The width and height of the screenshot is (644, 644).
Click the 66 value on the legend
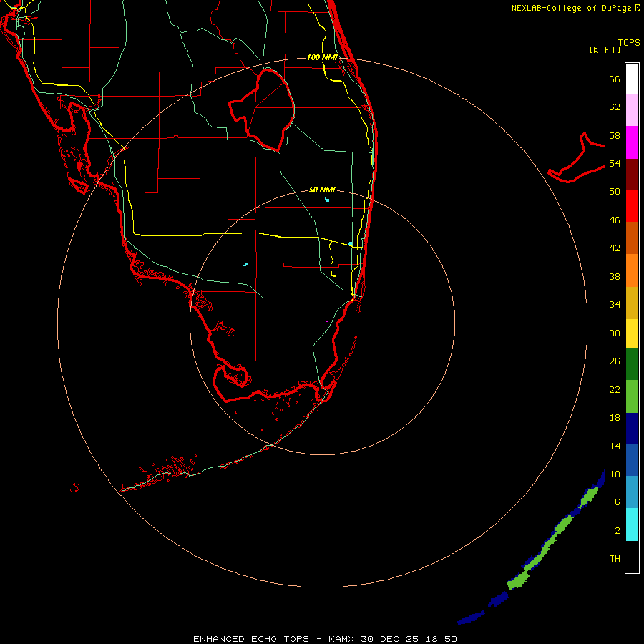615,79
